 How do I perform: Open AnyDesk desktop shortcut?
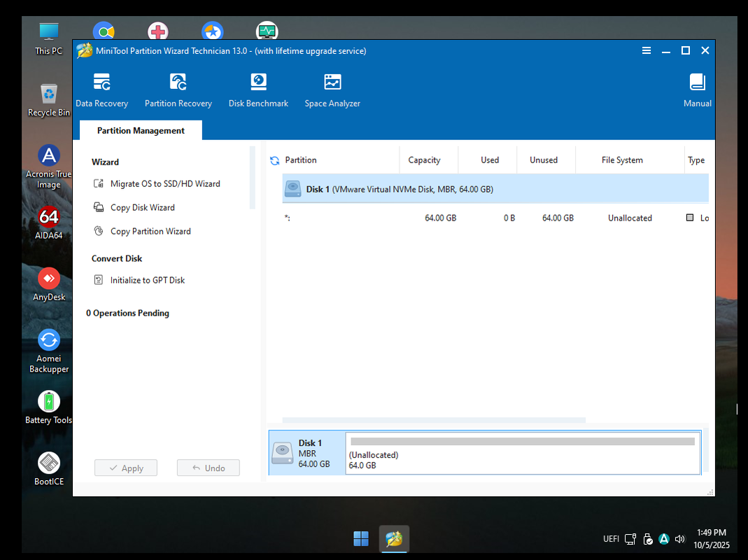pos(49,284)
